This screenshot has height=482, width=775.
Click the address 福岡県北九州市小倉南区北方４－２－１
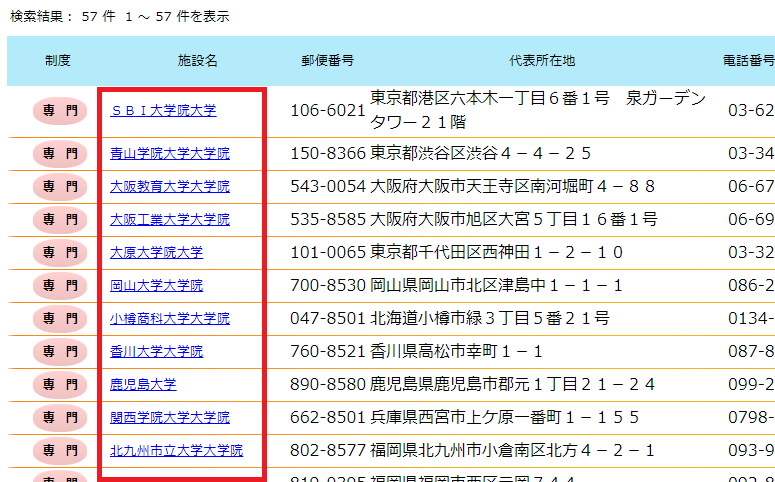(513, 450)
